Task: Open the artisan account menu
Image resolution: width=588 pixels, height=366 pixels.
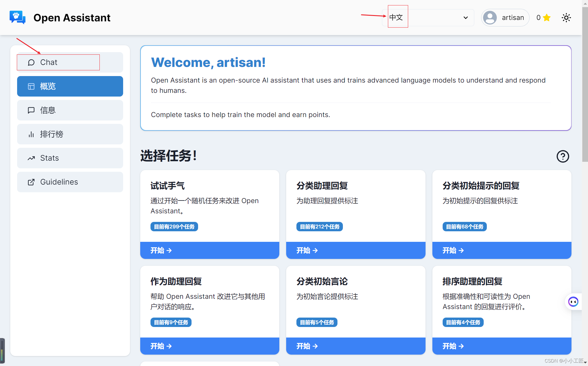Action: 504,17
